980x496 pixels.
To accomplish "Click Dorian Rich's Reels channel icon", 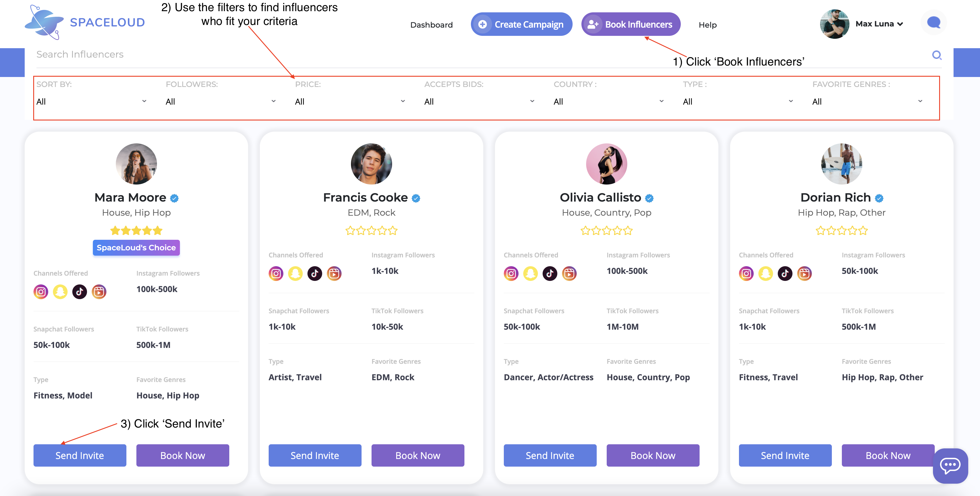I will [x=804, y=274].
